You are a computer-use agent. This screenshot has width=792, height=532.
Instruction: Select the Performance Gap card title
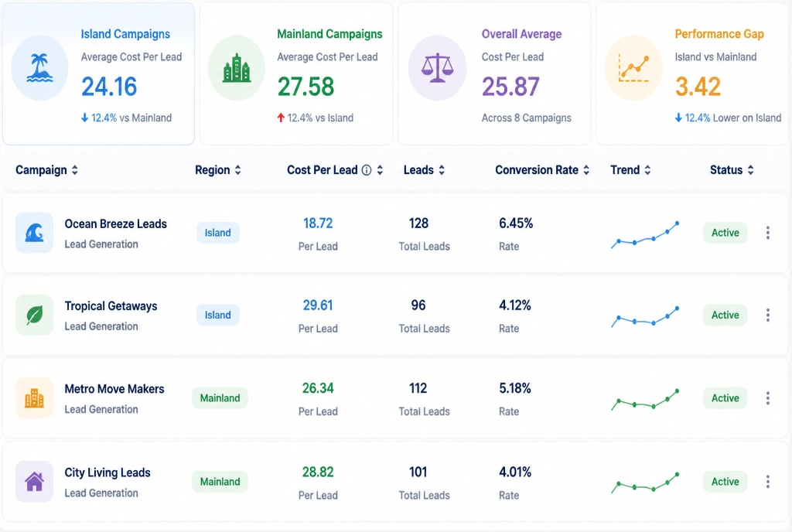719,34
